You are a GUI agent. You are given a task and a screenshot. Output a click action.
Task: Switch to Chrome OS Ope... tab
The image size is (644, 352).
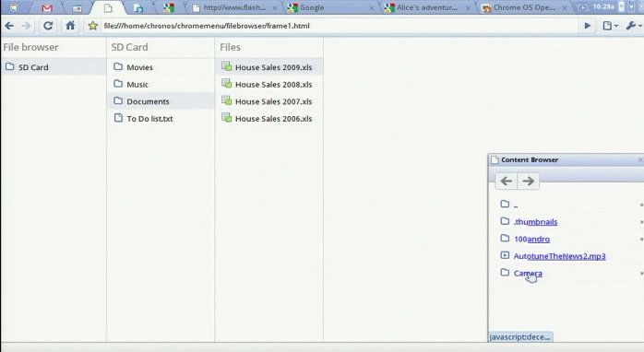[x=524, y=7]
